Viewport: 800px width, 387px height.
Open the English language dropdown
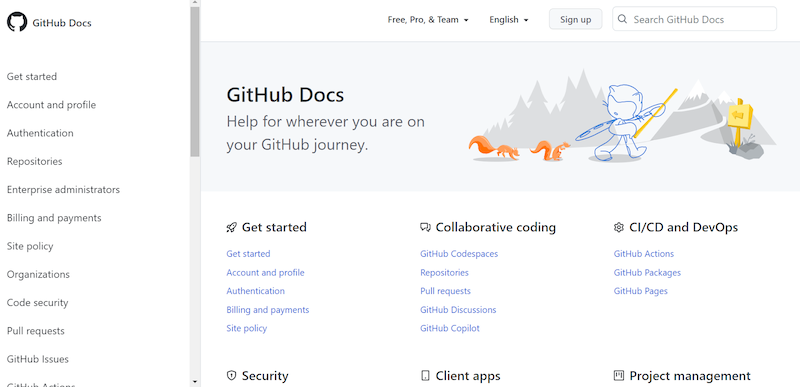[x=509, y=20]
